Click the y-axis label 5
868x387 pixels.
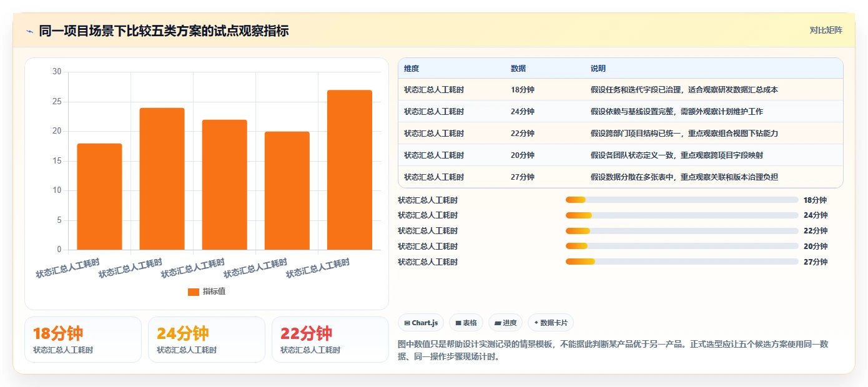(59, 220)
